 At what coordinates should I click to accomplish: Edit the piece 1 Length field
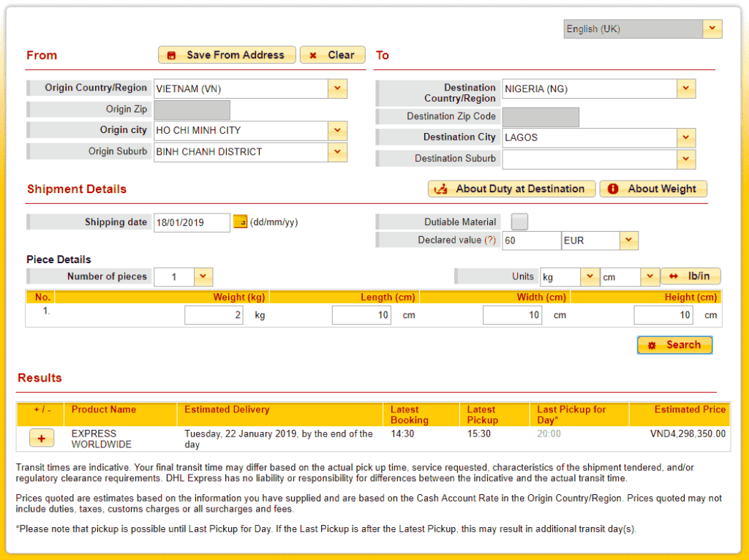point(361,315)
